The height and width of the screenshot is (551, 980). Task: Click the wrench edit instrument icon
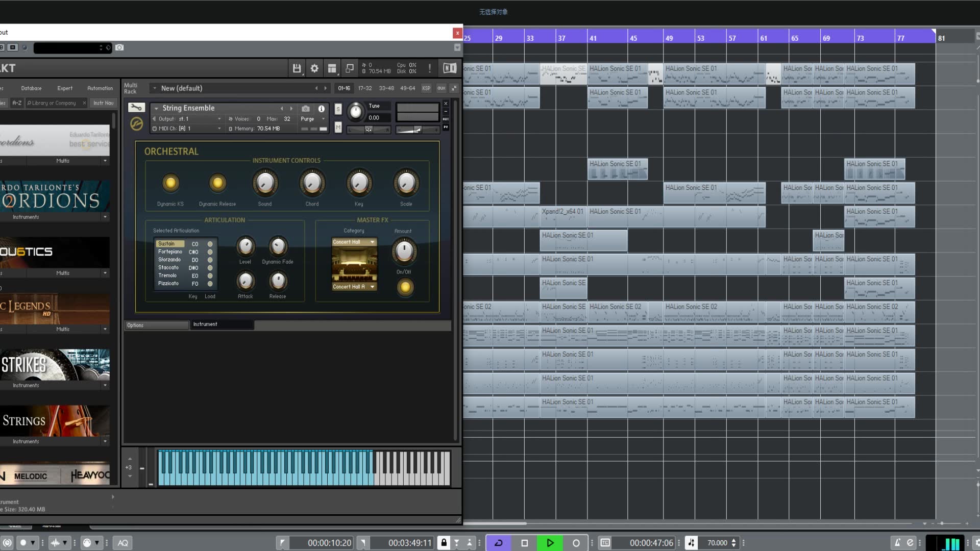click(x=136, y=108)
